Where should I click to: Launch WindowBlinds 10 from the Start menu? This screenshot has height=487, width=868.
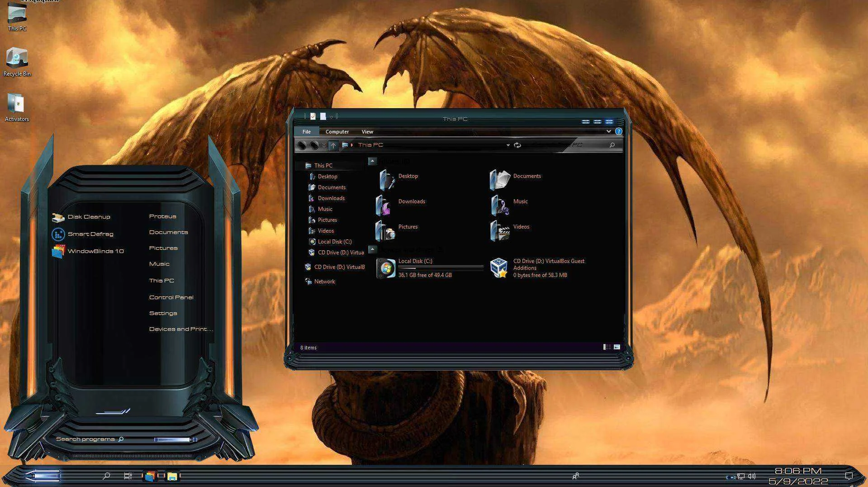88,251
